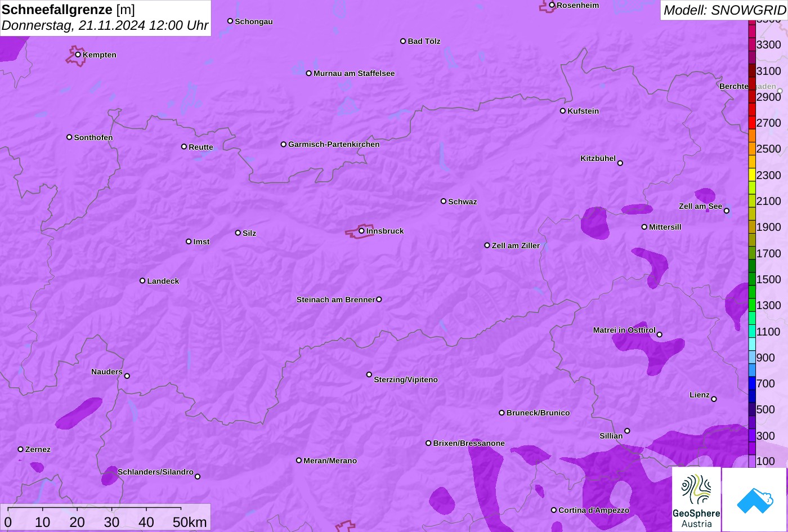Select the 2300 value on the legend
The image size is (788, 532).
tap(769, 175)
